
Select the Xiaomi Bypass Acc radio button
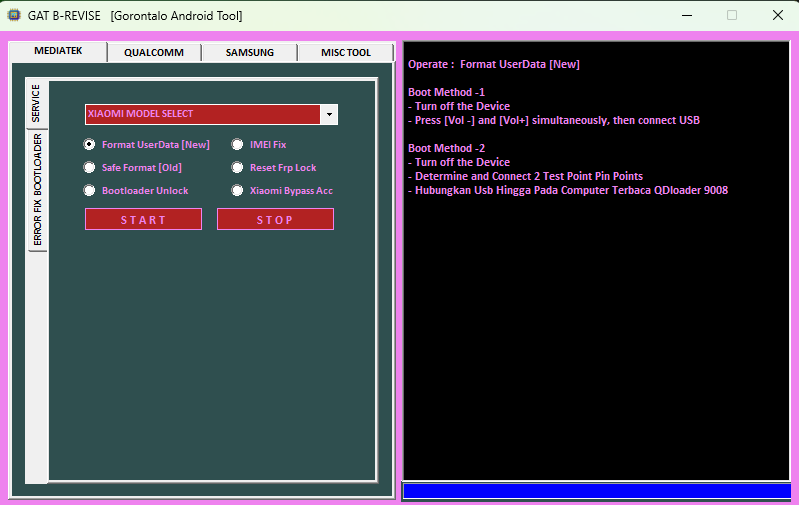click(282, 191)
